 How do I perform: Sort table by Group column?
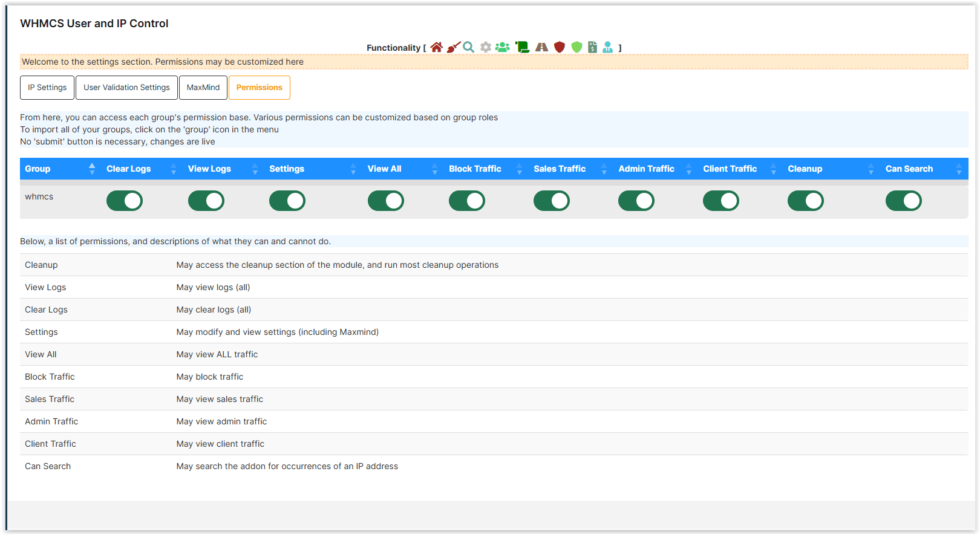pyautogui.click(x=60, y=169)
